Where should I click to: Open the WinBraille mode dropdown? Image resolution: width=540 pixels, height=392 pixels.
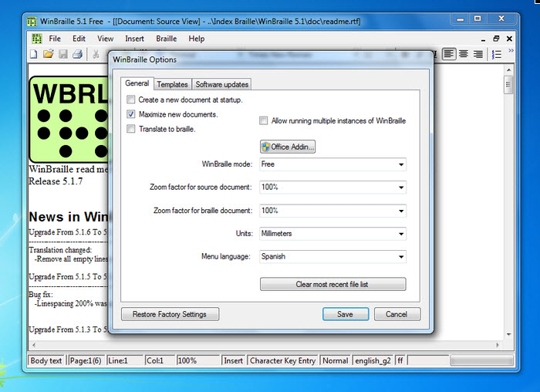[332, 164]
